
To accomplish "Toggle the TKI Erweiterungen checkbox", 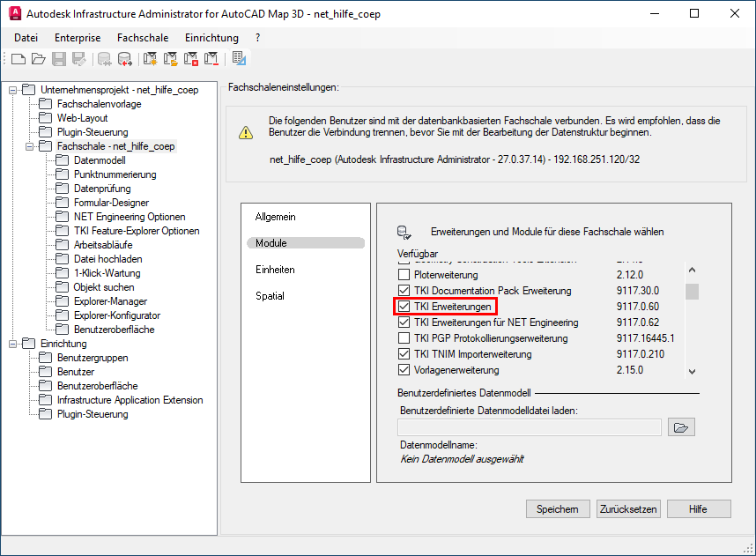I will 404,307.
